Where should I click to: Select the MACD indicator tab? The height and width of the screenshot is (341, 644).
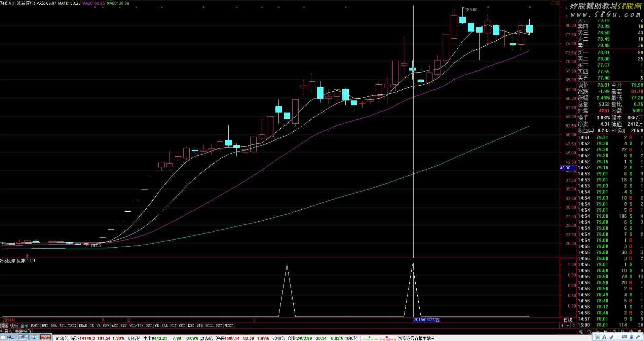pyautogui.click(x=35, y=326)
